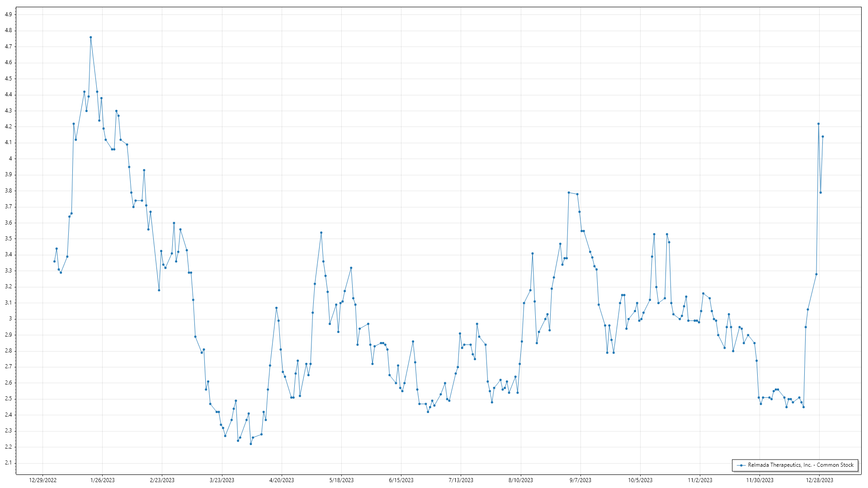Click the 4 y-axis tick label
Screen dimensions: 868x488
coord(10,159)
